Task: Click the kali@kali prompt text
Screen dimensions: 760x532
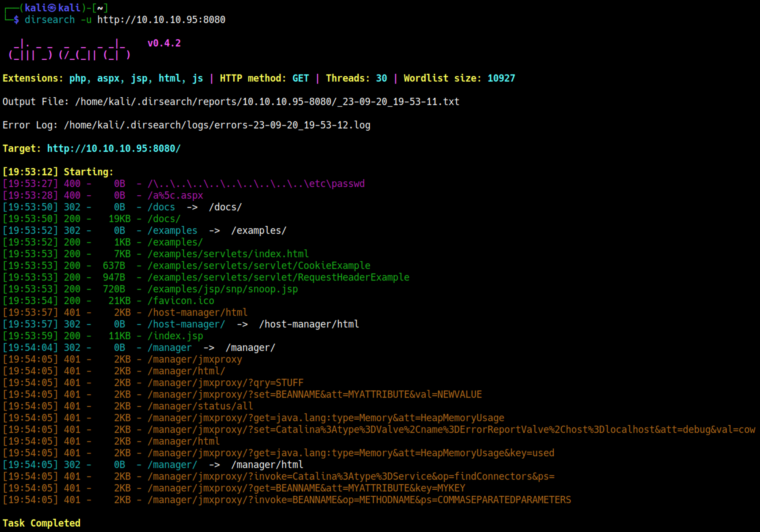Action: pyautogui.click(x=52, y=8)
